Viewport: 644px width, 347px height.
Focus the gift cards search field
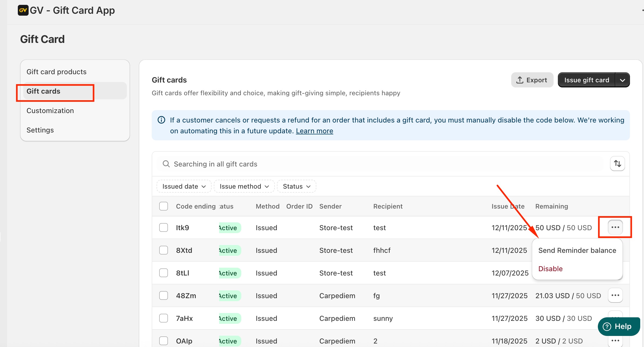tap(378, 164)
